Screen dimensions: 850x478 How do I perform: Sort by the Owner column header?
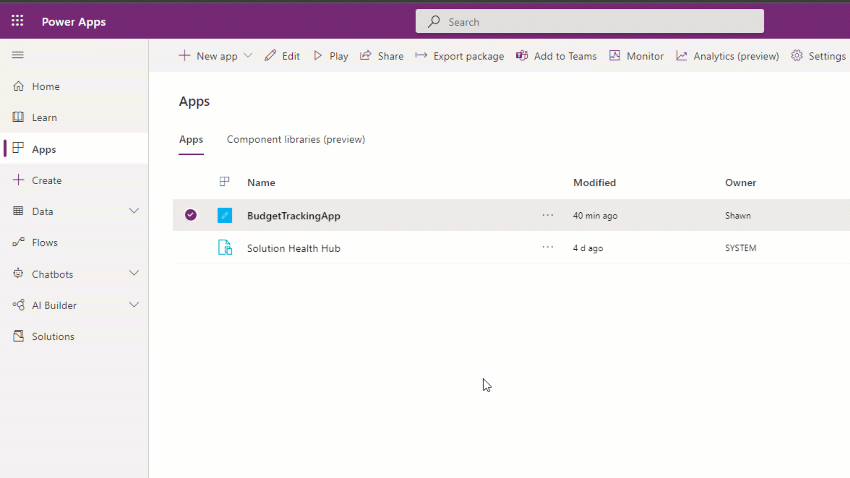pos(740,183)
